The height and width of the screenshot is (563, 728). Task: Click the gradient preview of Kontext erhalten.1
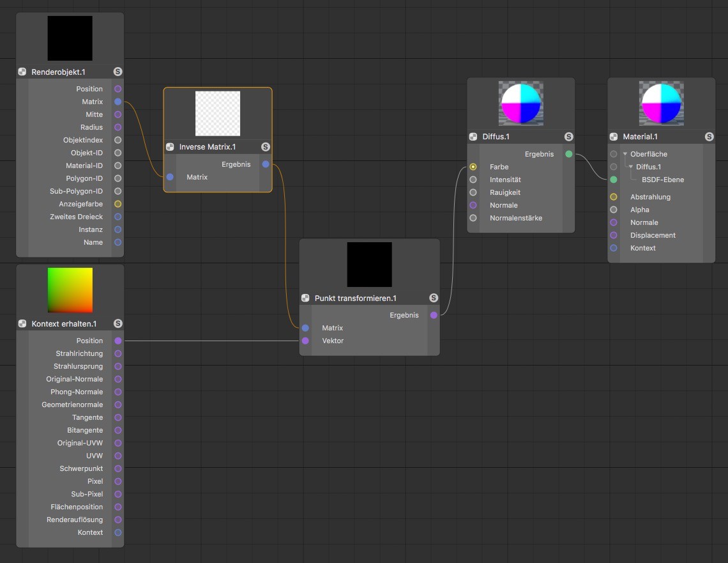coord(70,290)
